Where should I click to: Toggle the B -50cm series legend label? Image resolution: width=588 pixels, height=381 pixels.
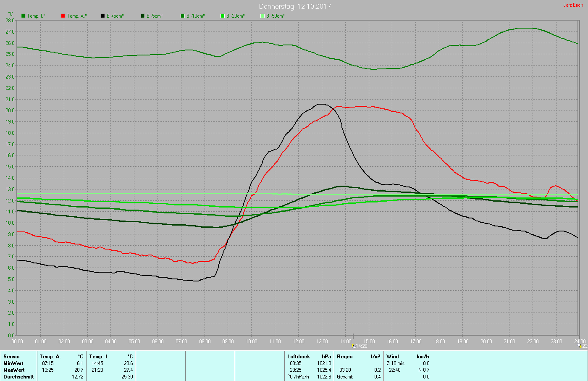point(275,16)
